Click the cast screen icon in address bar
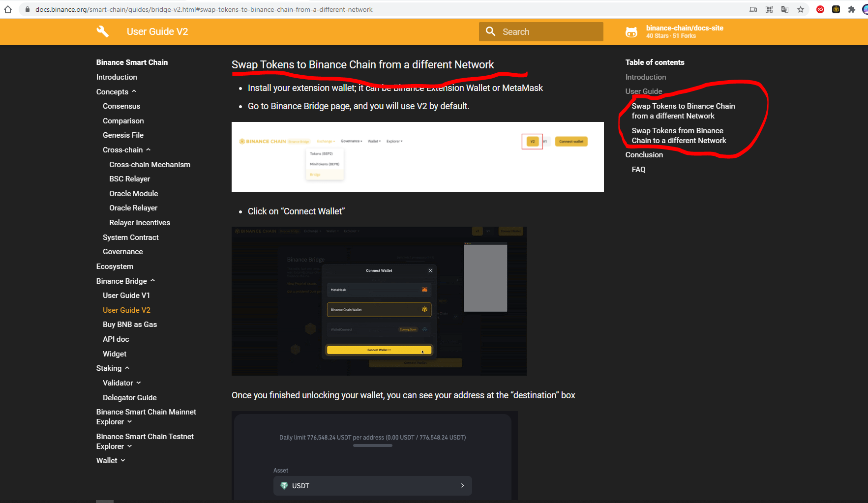 coord(753,9)
